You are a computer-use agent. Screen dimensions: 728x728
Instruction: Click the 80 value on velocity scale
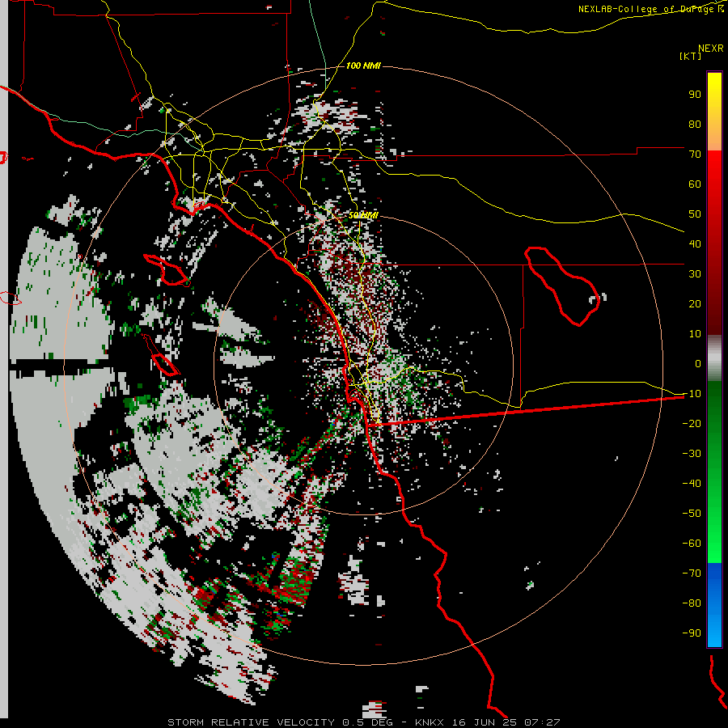[695, 124]
